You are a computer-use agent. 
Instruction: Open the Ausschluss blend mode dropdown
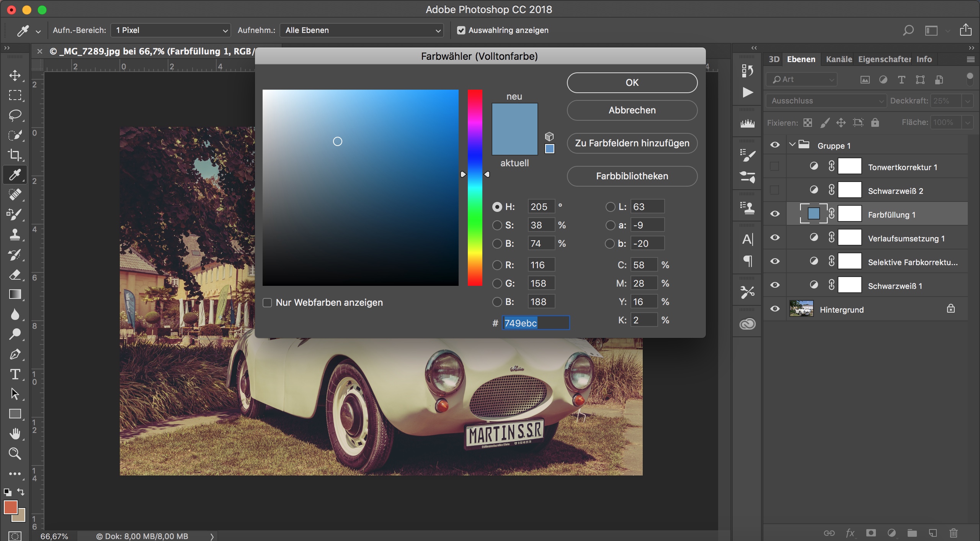coord(826,101)
